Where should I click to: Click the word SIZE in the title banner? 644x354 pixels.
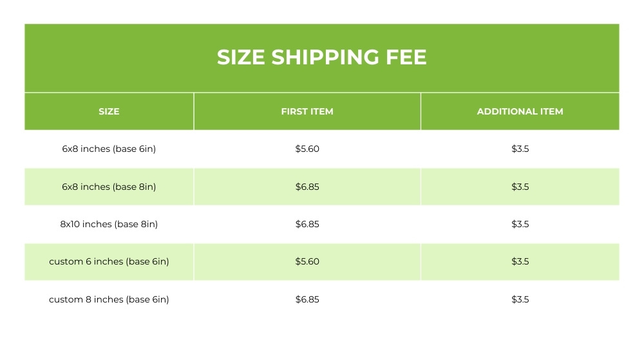pyautogui.click(x=241, y=57)
